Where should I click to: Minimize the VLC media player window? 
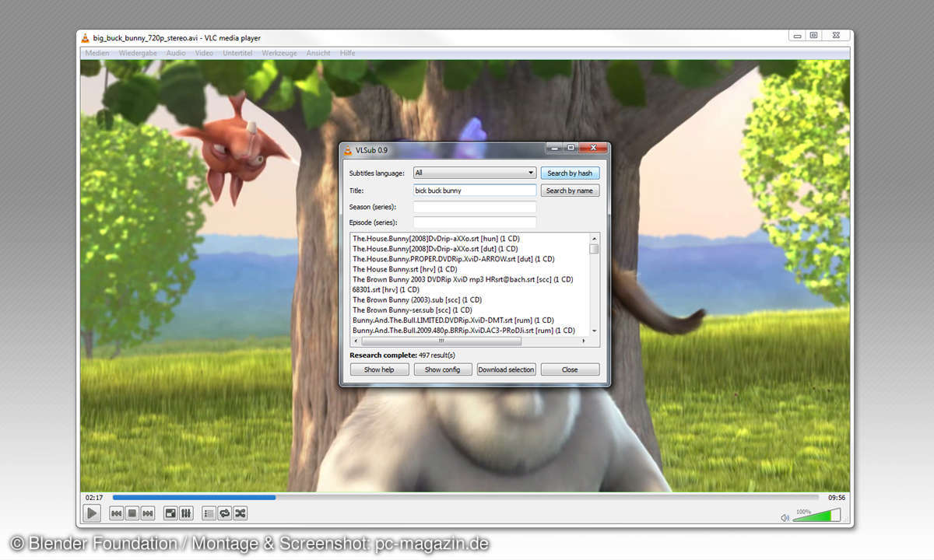(797, 35)
